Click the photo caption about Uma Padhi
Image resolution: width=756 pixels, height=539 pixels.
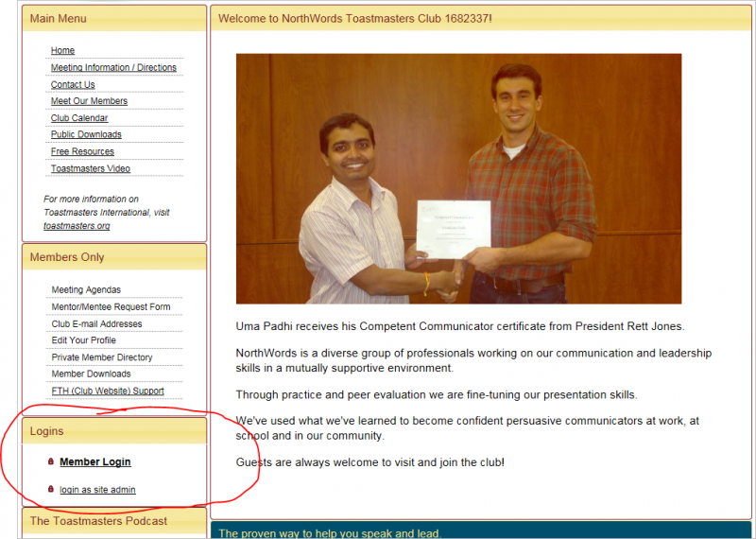pyautogui.click(x=460, y=326)
